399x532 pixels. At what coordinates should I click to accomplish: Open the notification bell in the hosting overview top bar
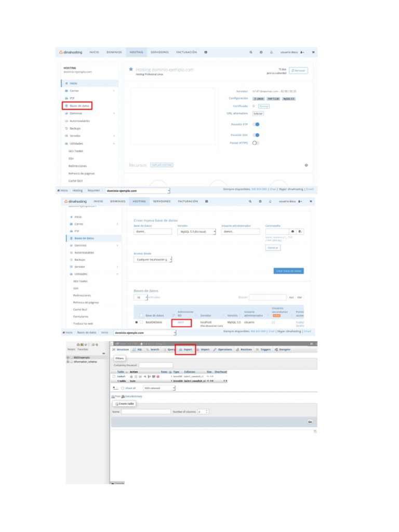click(271, 52)
